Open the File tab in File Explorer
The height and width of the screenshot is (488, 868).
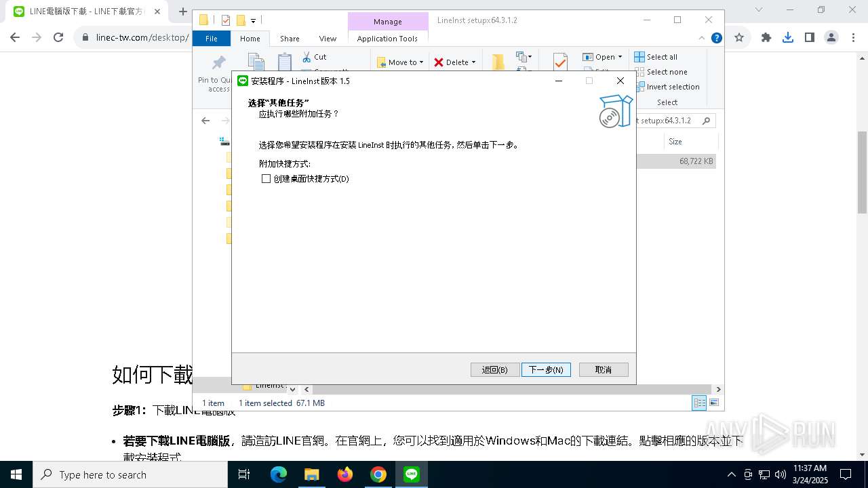pos(212,39)
